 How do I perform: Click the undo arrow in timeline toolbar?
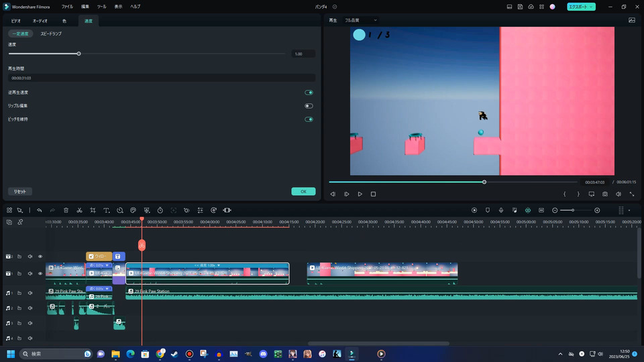pyautogui.click(x=39, y=210)
